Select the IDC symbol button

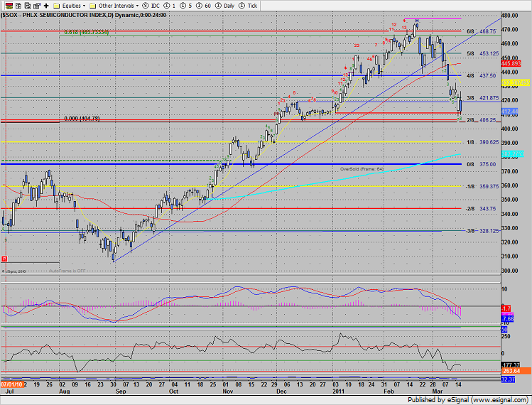(151, 6)
